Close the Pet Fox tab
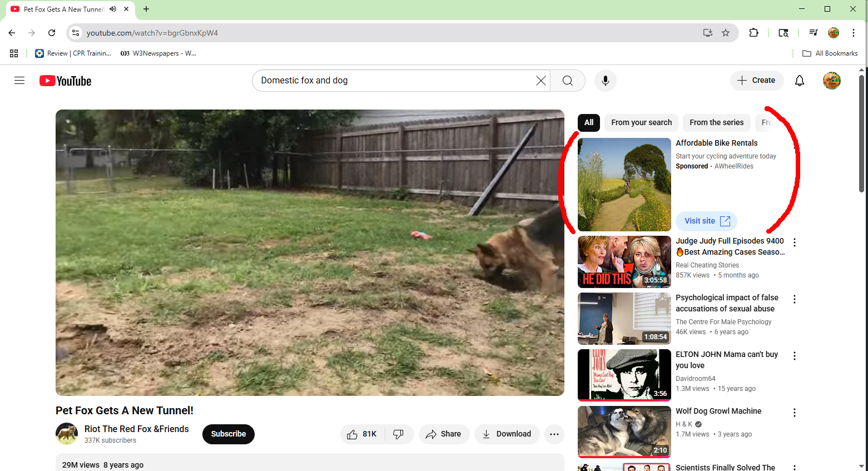 pos(126,9)
